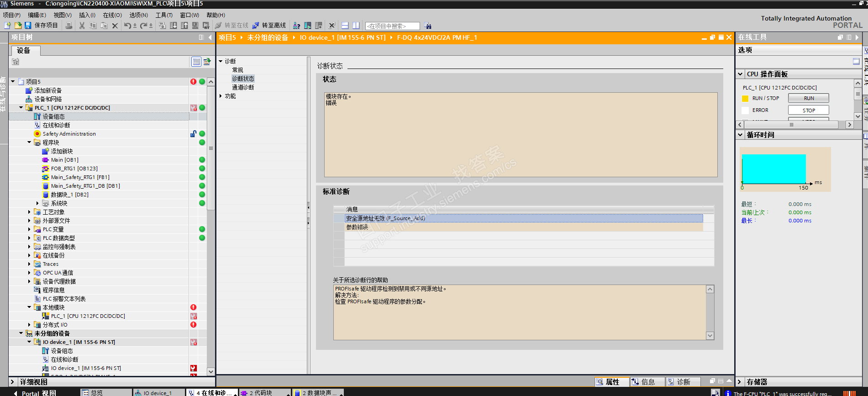
Task: Select 常规 in diagnostics navigation
Action: pos(237,70)
